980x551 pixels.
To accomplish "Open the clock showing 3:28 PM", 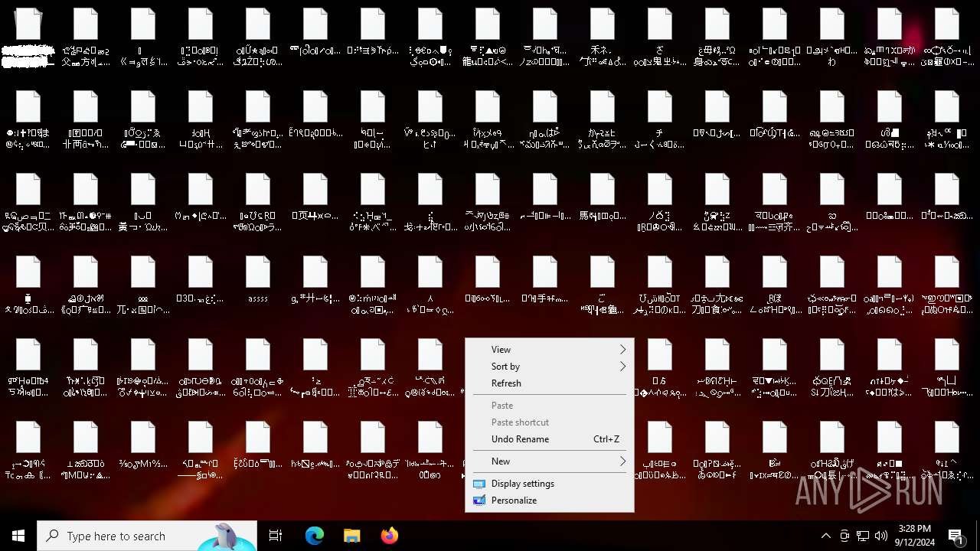I will click(915, 536).
